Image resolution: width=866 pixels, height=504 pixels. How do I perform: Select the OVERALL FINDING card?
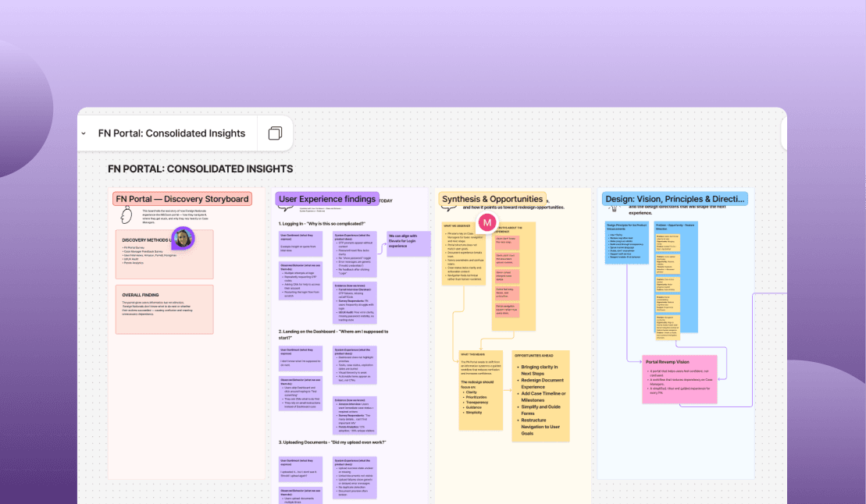pyautogui.click(x=165, y=309)
